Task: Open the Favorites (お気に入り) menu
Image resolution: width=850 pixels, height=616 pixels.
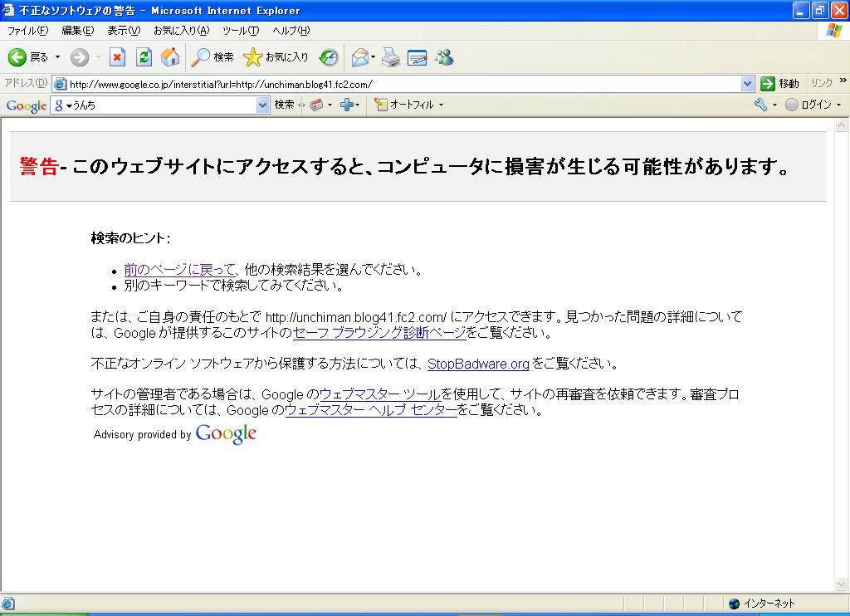Action: [x=181, y=31]
